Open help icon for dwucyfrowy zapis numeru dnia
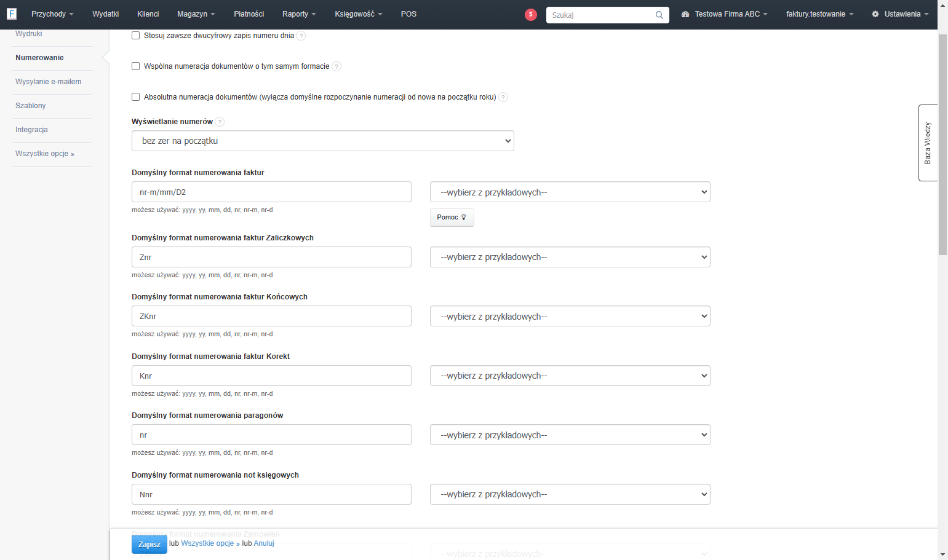The width and height of the screenshot is (948, 560). click(301, 36)
